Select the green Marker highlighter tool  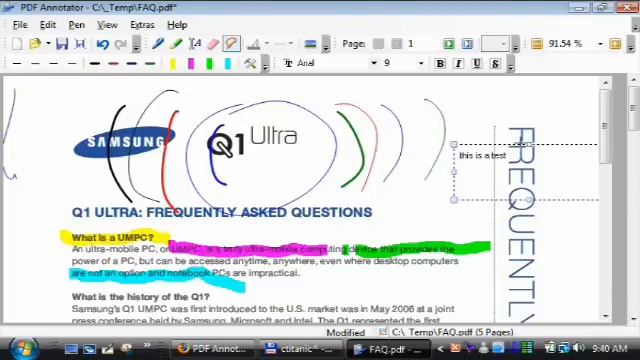176,44
